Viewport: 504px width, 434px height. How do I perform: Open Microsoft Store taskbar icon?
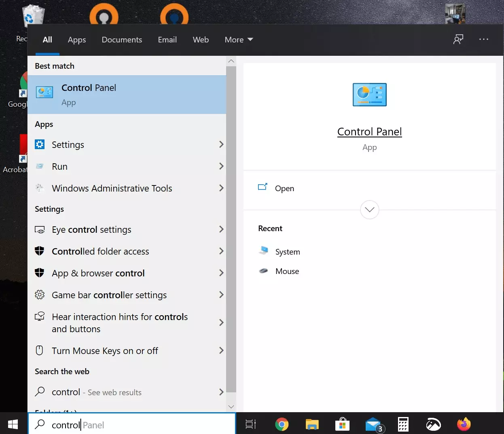pyautogui.click(x=342, y=424)
